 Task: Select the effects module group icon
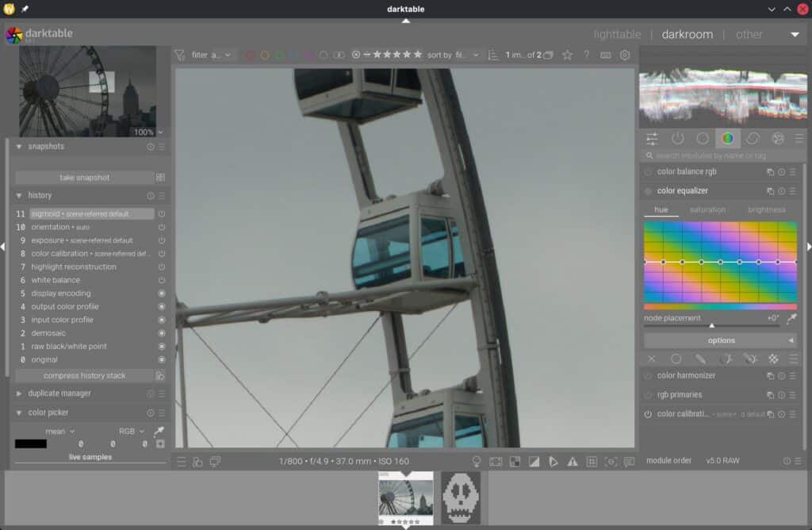pyautogui.click(x=778, y=138)
